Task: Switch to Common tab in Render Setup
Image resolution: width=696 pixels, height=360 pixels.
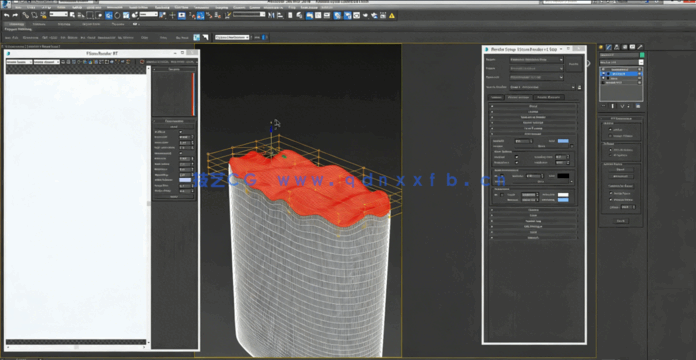Action: click(496, 97)
